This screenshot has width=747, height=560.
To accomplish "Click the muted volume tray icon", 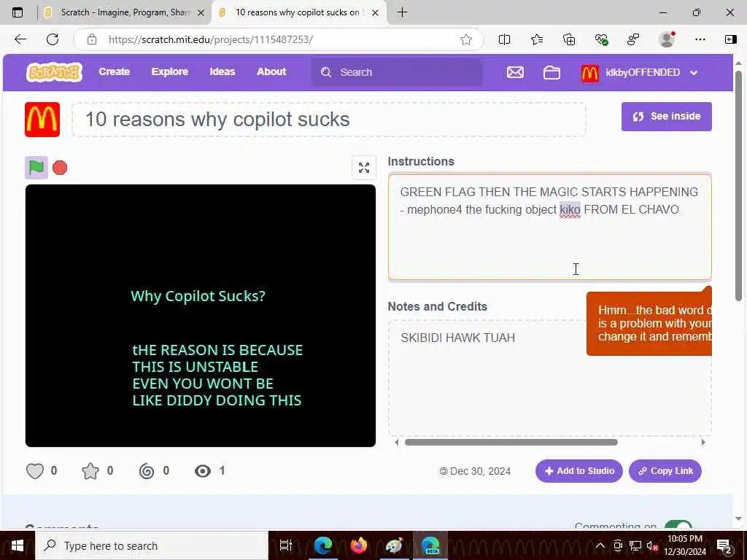I will click(x=651, y=545).
